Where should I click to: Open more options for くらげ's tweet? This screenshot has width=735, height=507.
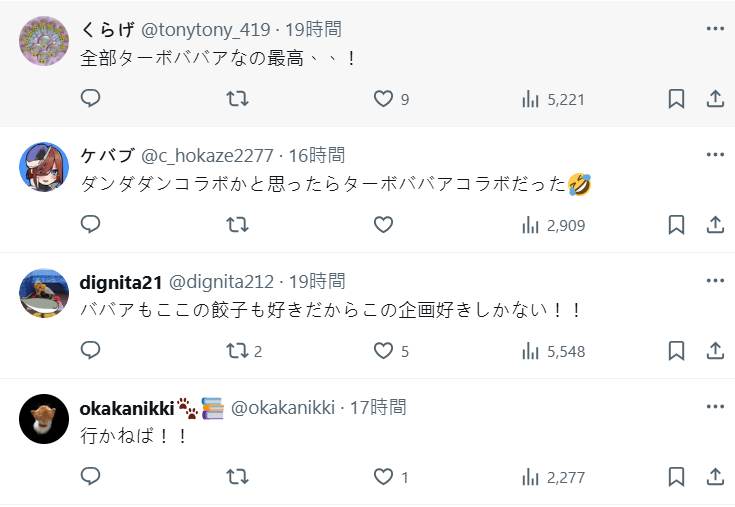[715, 28]
